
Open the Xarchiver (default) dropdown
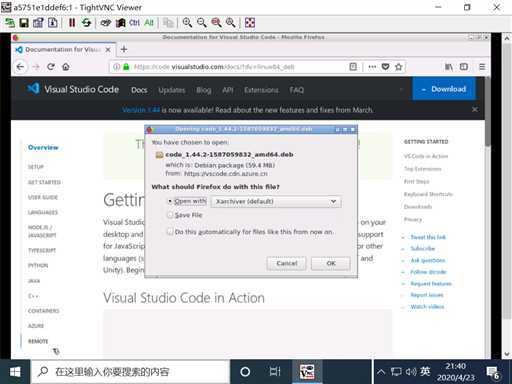point(276,202)
